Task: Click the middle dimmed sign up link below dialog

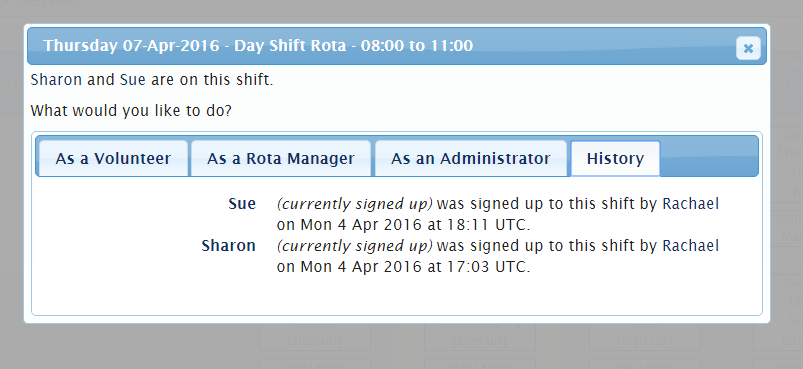Action: [x=479, y=339]
